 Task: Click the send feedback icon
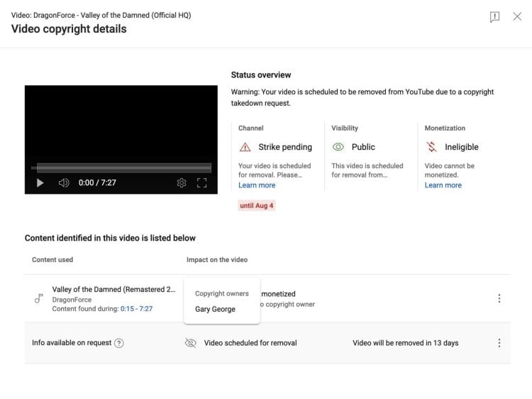click(494, 16)
